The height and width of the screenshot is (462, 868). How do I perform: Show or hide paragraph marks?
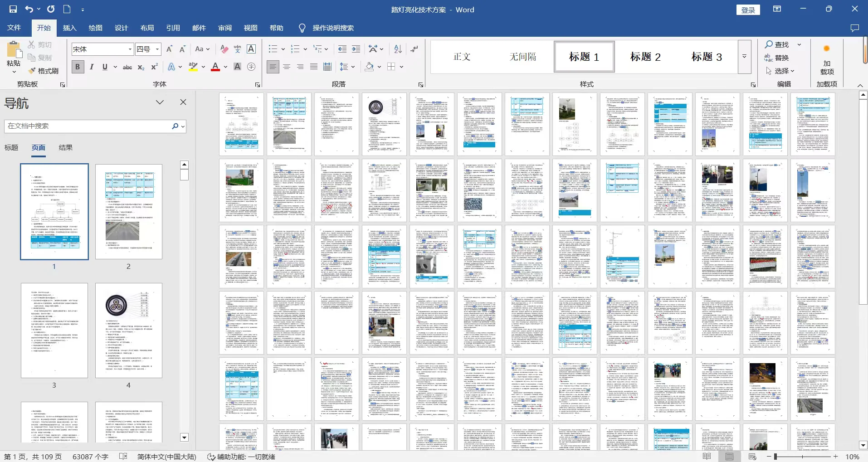414,49
